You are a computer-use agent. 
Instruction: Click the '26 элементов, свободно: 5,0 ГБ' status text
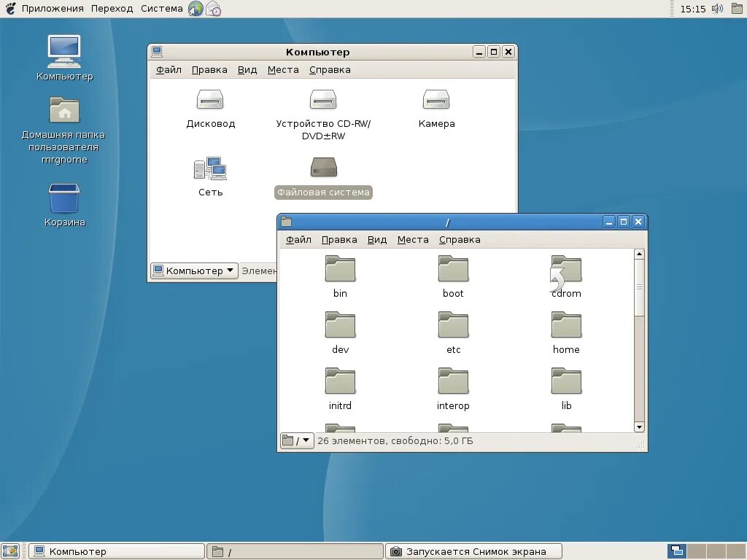click(395, 441)
